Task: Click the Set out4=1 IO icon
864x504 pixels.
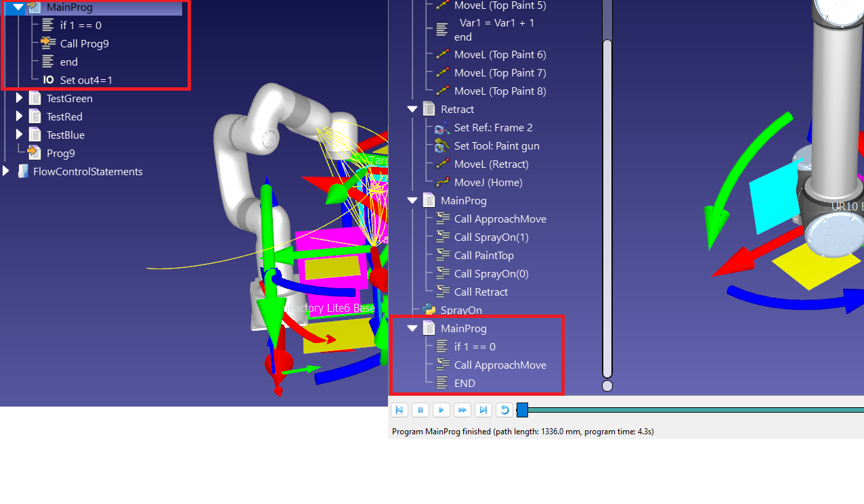Action: coord(48,81)
